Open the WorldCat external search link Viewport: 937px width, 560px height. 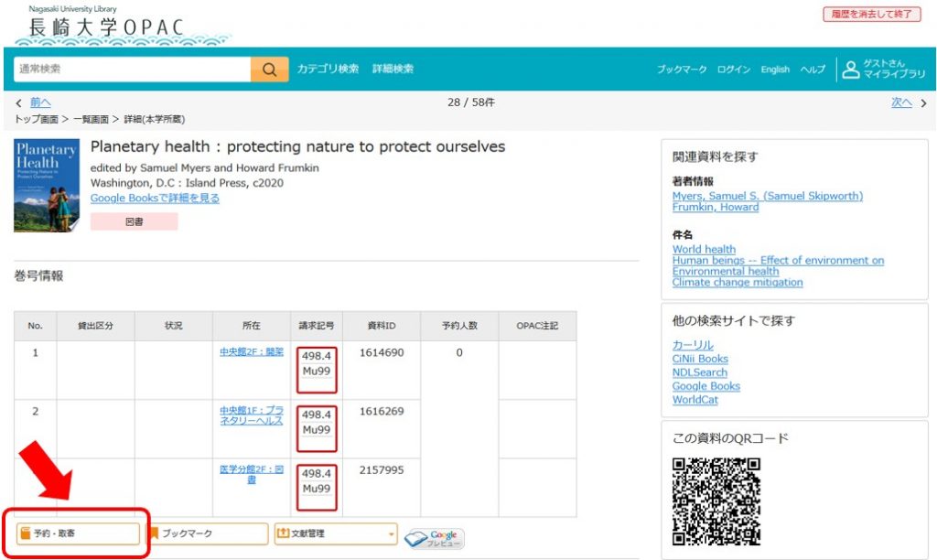[x=695, y=400]
